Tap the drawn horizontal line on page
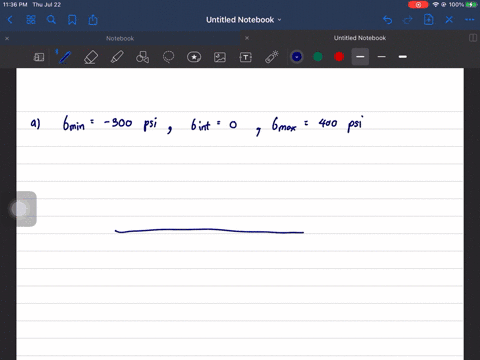The image size is (480, 360). point(209,231)
